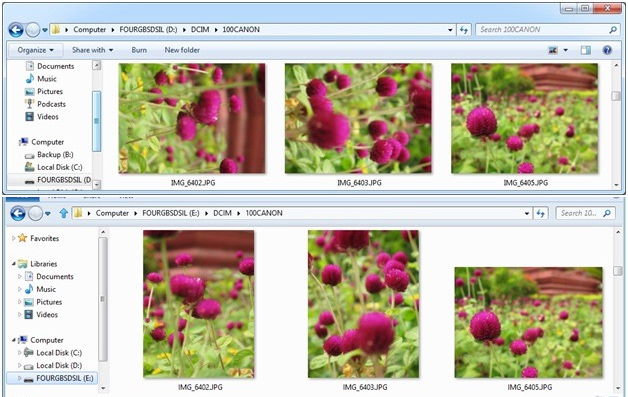Image resolution: width=628 pixels, height=397 pixels.
Task: Click folder icon in top address bar
Action: pos(56,29)
